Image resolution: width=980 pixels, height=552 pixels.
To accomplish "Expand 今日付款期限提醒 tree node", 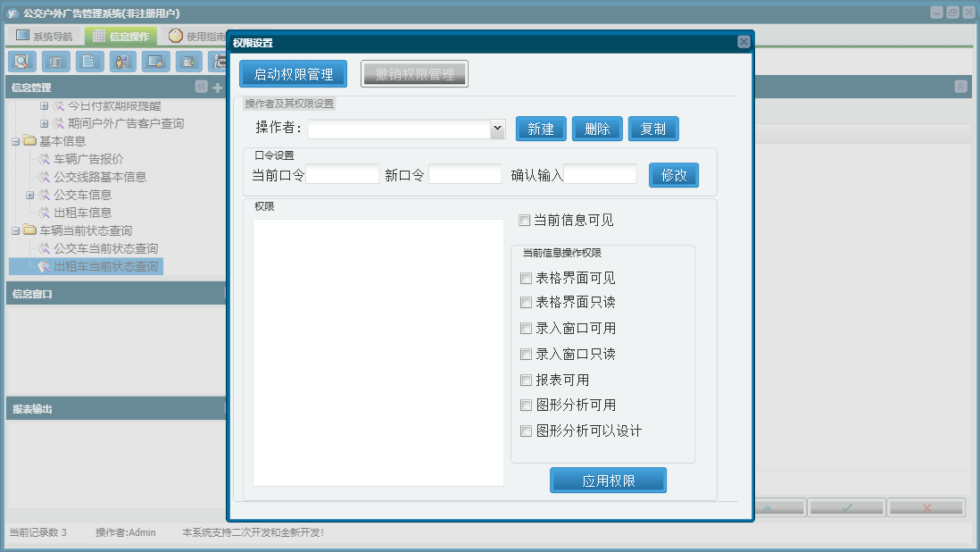I will tap(44, 106).
